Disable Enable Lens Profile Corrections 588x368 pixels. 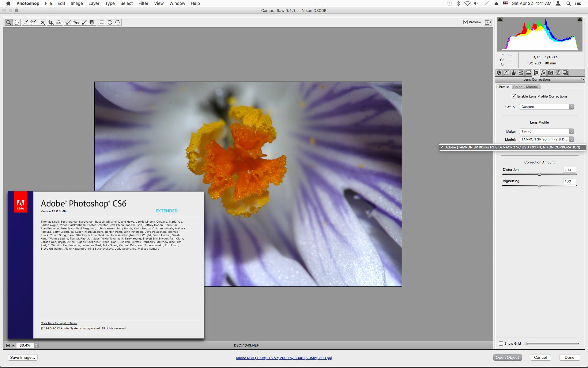[x=514, y=96]
